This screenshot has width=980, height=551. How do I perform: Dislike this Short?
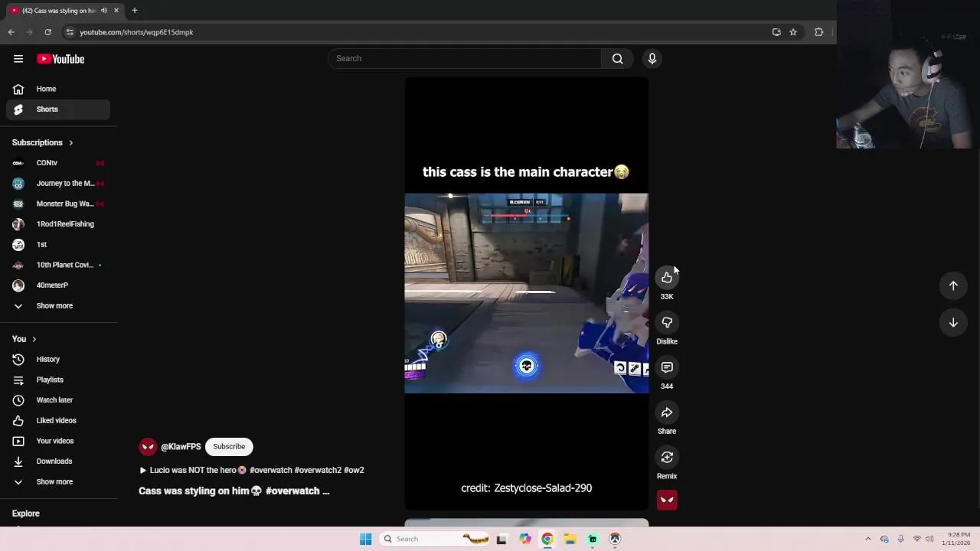click(667, 322)
